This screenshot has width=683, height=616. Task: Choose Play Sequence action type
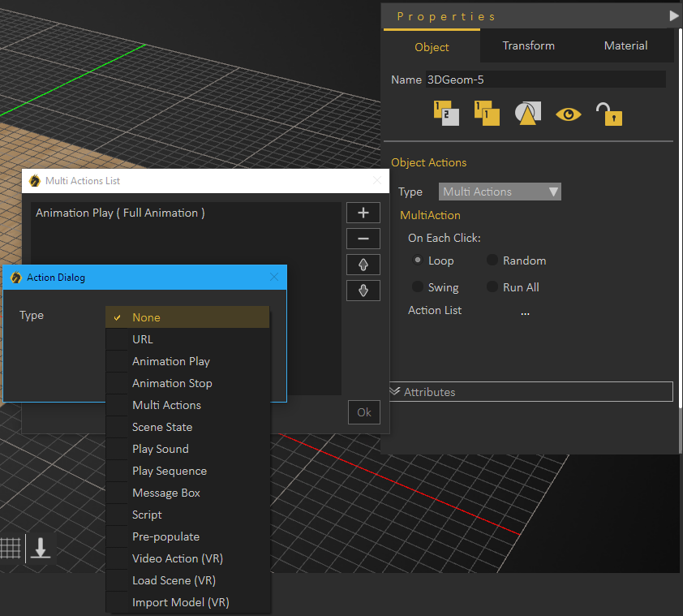187,471
